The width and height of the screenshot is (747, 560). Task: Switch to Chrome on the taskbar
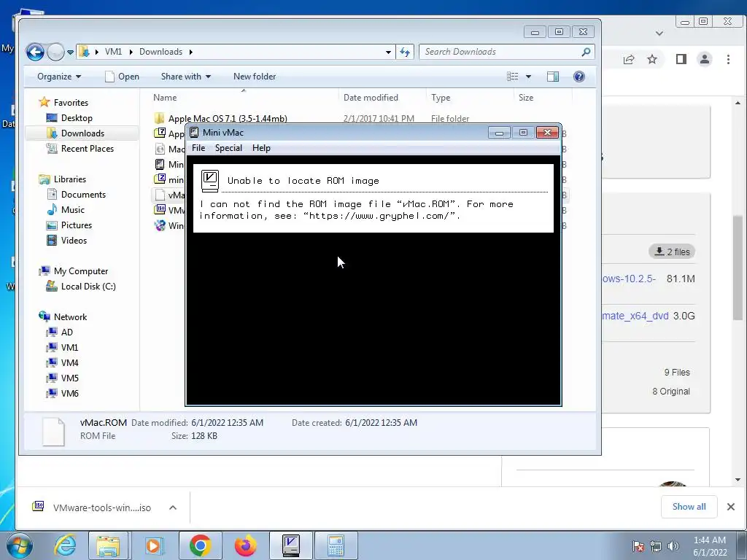click(x=200, y=545)
